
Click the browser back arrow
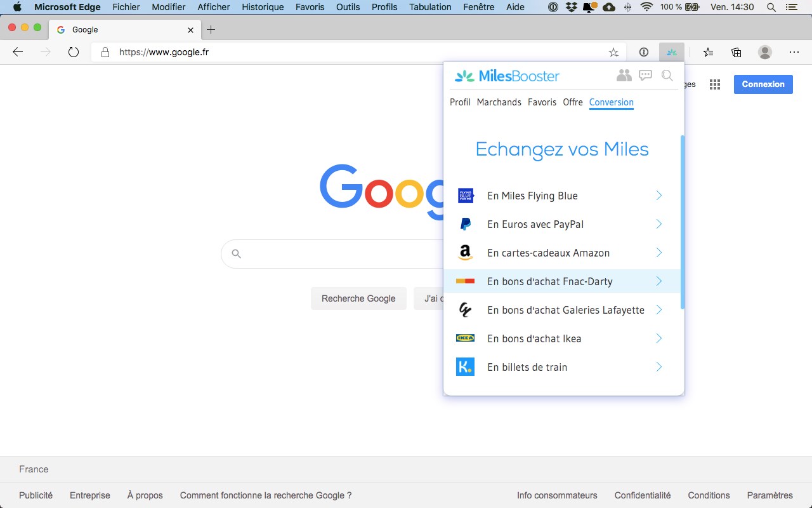tap(18, 52)
